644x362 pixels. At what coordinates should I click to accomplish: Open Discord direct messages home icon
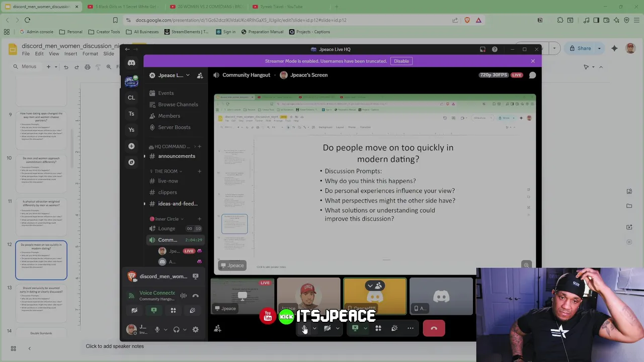[x=131, y=63]
